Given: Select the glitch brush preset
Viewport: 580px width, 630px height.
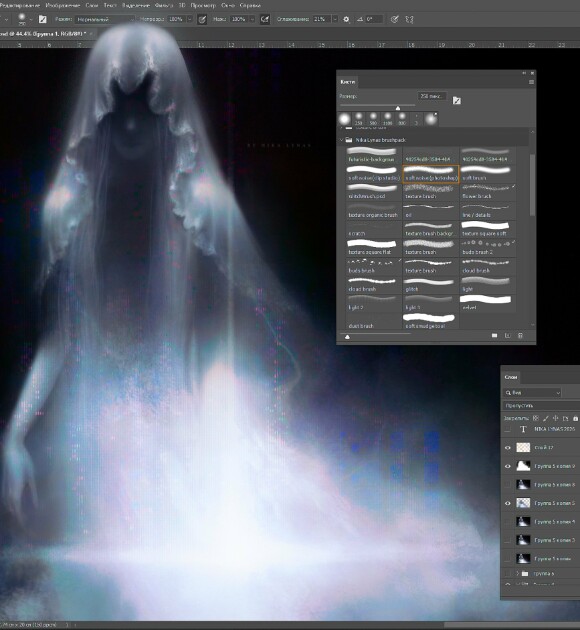Looking at the screenshot, I should (431, 285).
